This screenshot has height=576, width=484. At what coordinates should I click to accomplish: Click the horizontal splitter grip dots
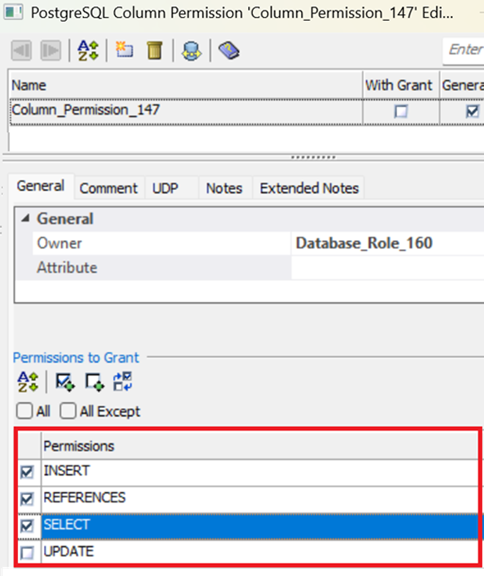tap(313, 158)
